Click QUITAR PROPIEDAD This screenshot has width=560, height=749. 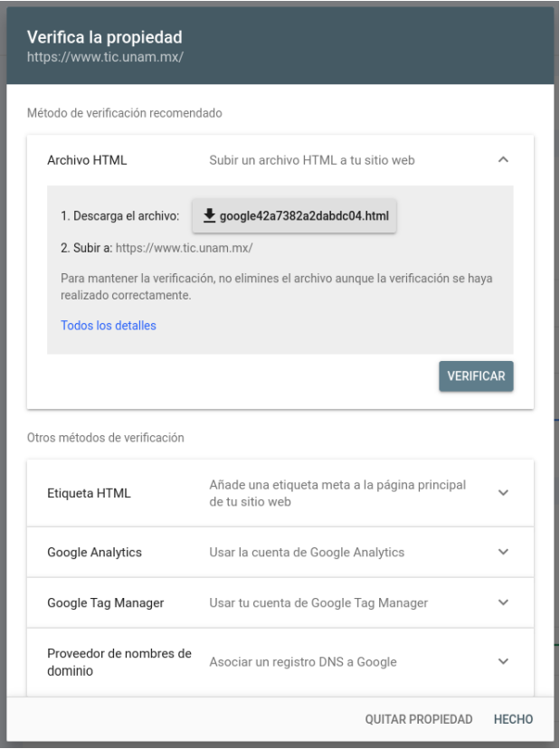tap(419, 719)
